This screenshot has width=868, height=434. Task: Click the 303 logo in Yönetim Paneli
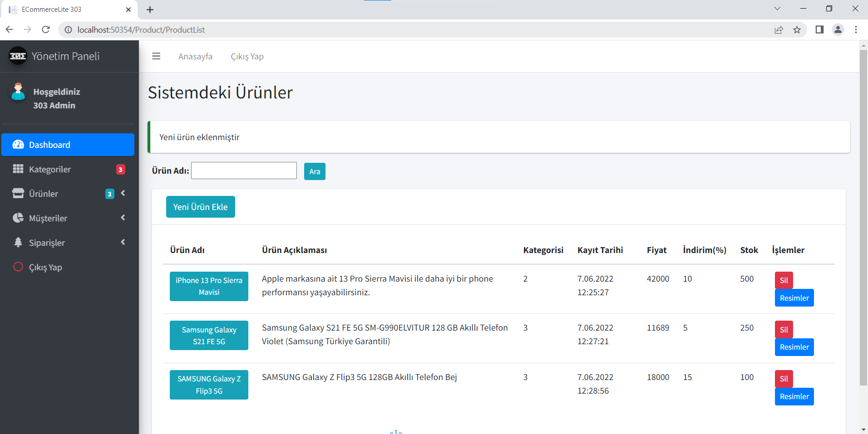(18, 56)
